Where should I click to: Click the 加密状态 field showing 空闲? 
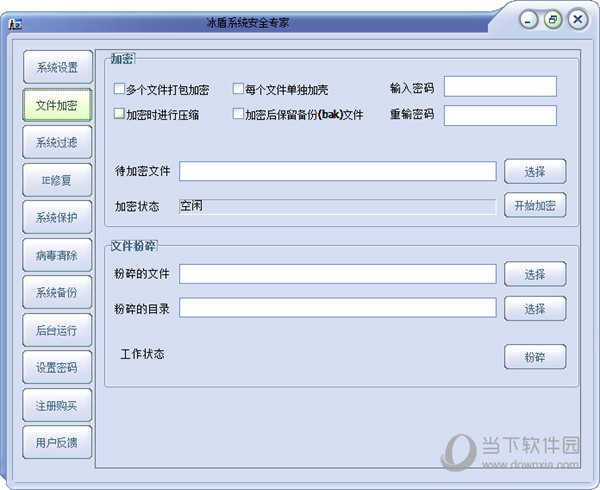(338, 206)
